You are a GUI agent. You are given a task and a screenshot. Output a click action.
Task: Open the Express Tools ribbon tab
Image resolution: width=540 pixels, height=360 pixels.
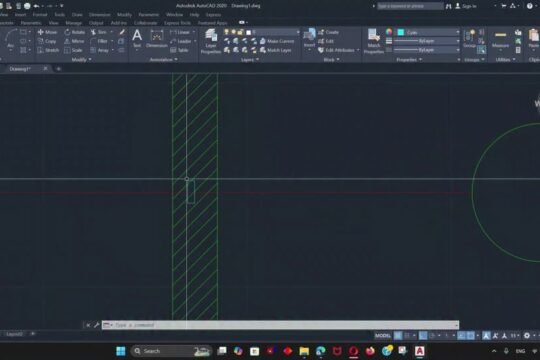(177, 23)
